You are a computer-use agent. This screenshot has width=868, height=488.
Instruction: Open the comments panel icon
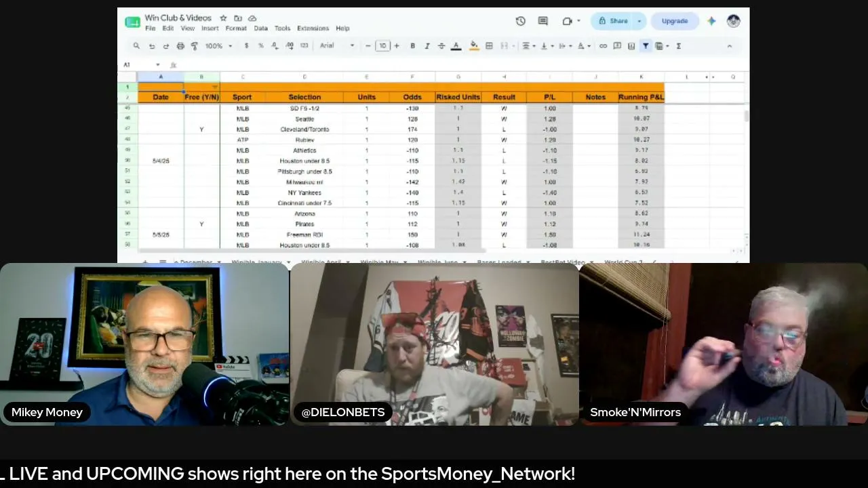[x=542, y=21]
